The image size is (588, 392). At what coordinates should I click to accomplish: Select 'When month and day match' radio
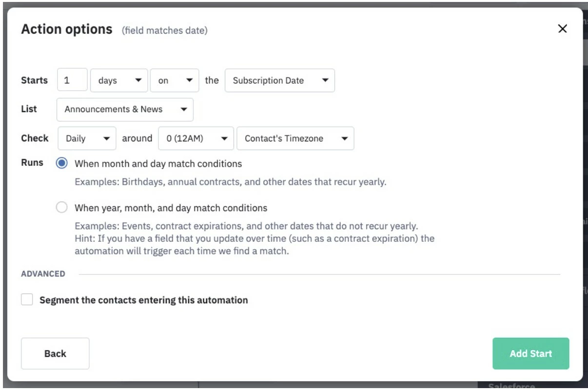click(62, 163)
